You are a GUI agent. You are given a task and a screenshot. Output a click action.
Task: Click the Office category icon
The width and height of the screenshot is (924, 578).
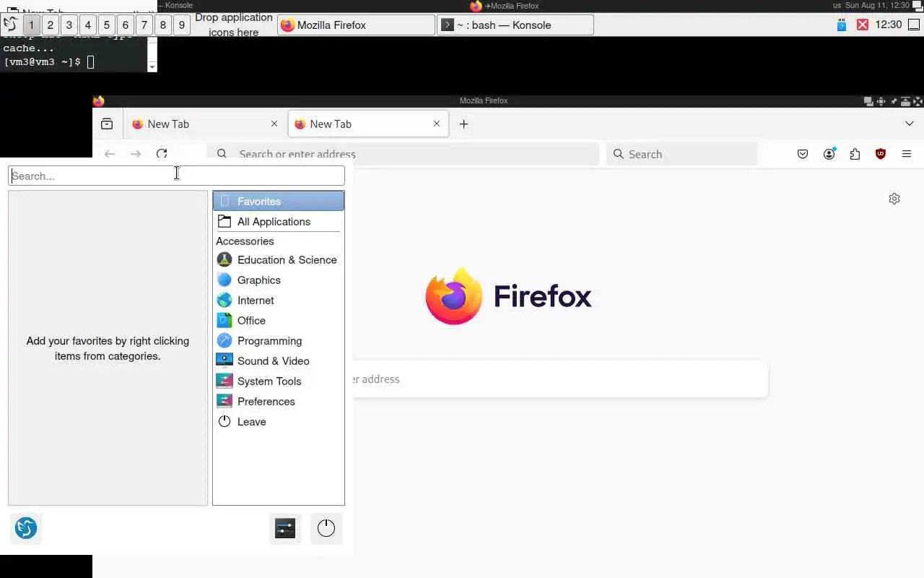(x=225, y=321)
